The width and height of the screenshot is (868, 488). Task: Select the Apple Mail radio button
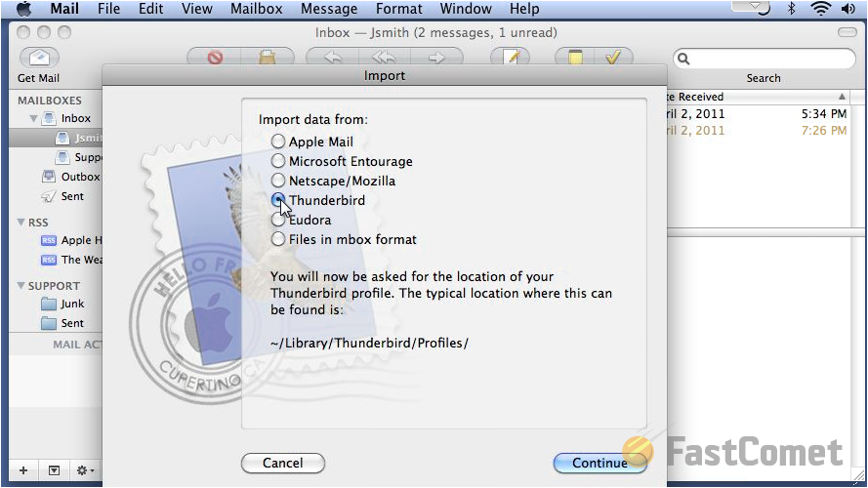(278, 142)
